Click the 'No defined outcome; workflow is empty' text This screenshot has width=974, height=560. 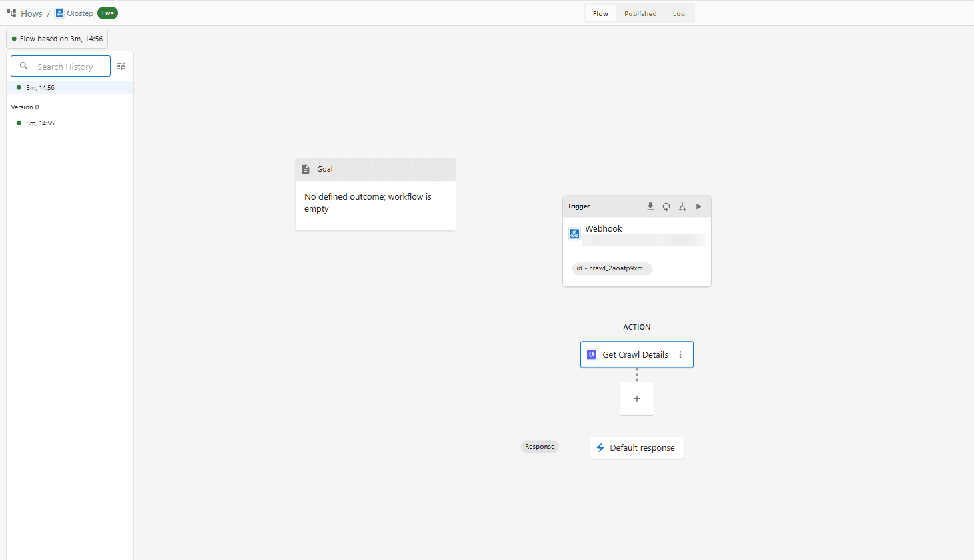coord(368,202)
